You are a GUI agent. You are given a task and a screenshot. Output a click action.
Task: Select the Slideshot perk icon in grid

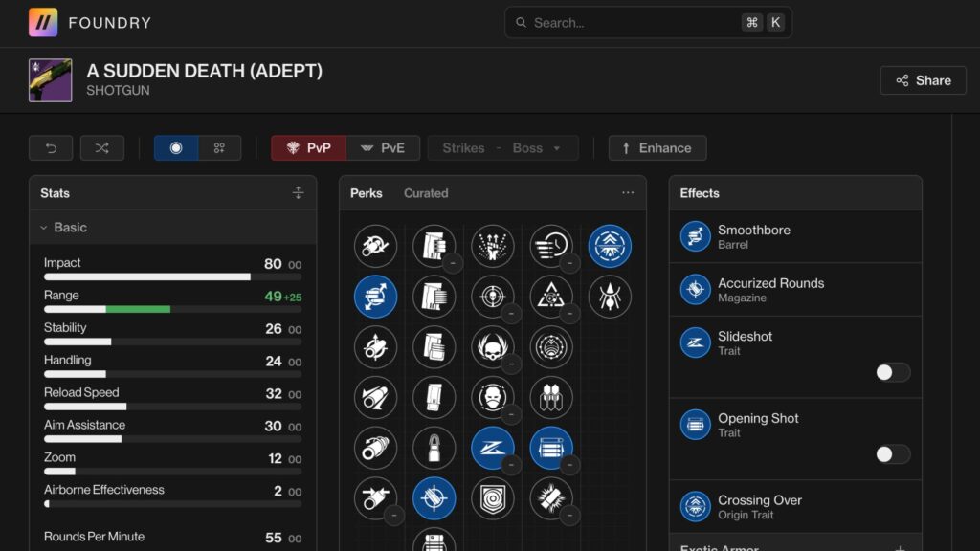coord(492,448)
